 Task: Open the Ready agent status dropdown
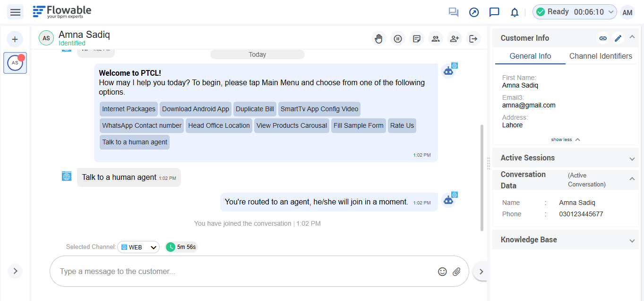pyautogui.click(x=574, y=12)
